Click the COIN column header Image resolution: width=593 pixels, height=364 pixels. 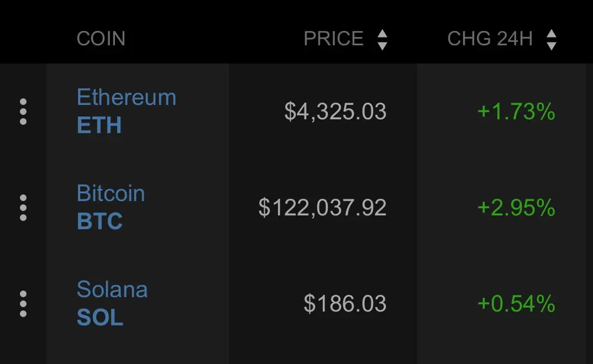101,39
